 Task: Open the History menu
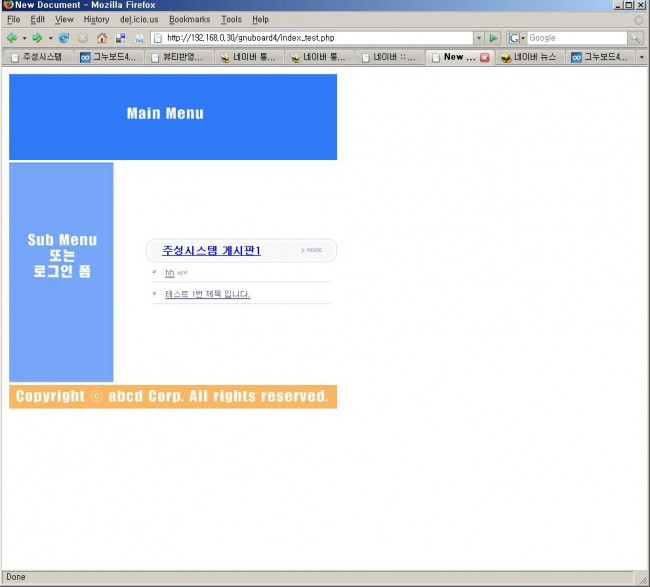click(96, 19)
